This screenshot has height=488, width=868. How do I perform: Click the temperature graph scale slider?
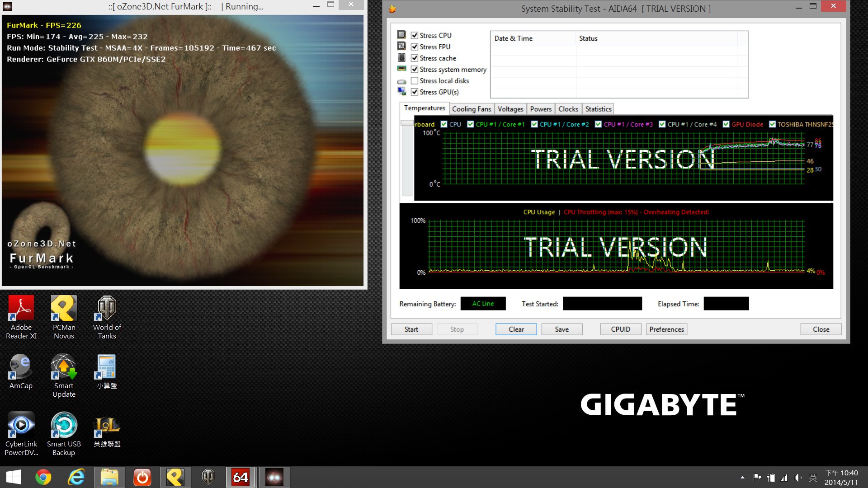point(407,123)
